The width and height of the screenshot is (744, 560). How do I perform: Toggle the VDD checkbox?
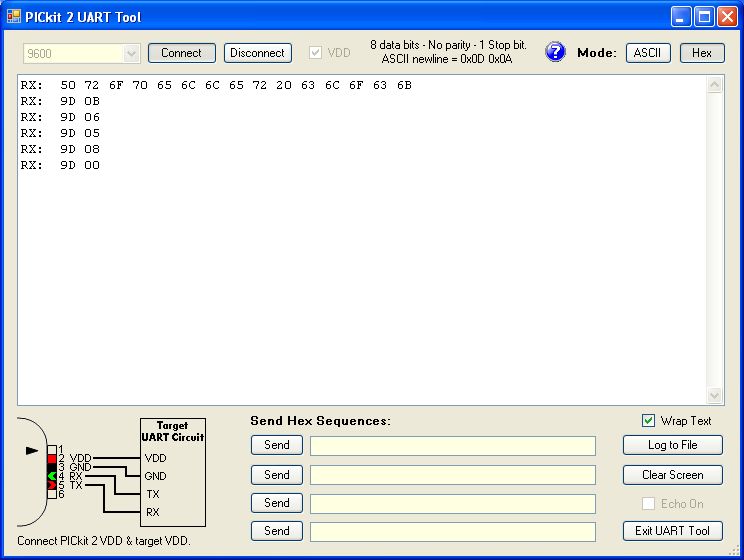pos(316,53)
